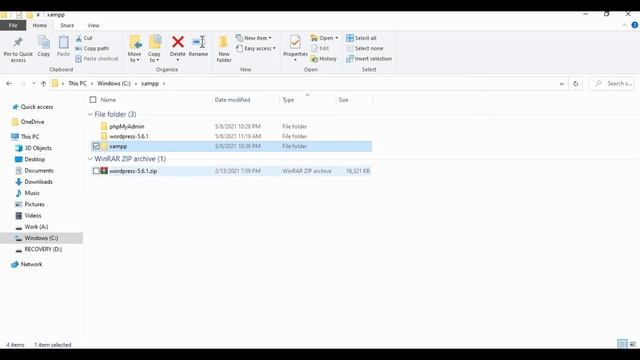Click Select none
Image resolution: width=640 pixels, height=360 pixels.
click(x=364, y=49)
